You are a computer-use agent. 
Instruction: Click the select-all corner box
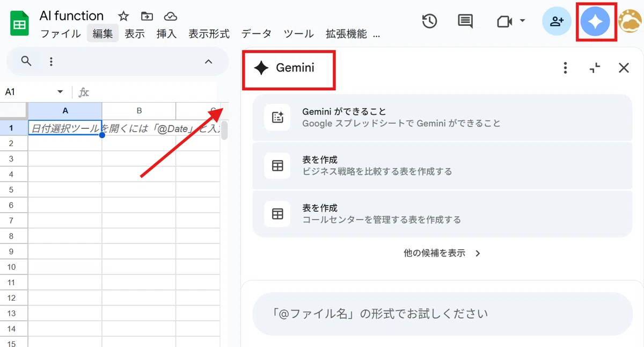(13, 111)
